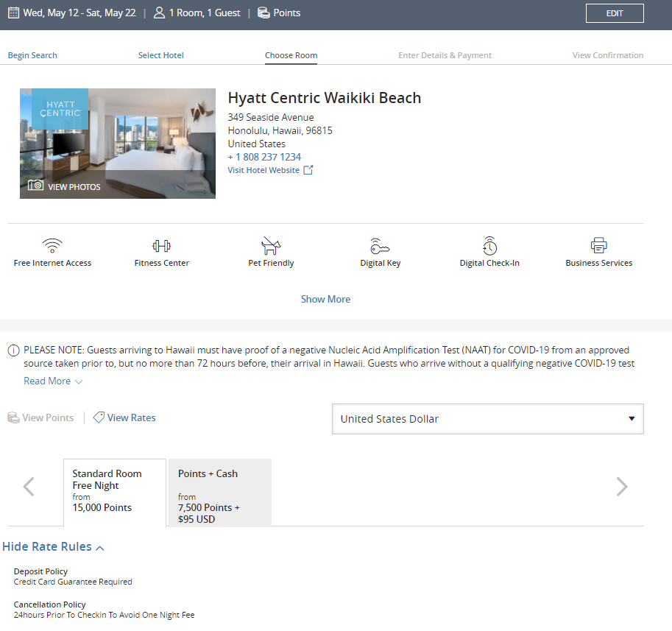Click the guest person icon
Screen dimensions: 672x631
159,13
